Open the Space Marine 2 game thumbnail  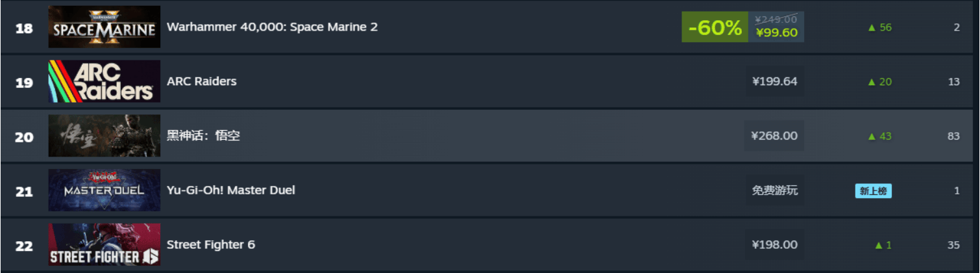click(x=104, y=27)
